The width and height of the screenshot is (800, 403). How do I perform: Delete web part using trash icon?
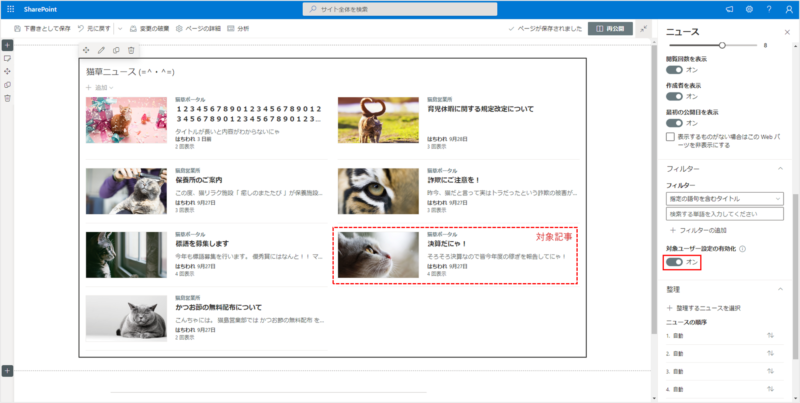tap(131, 50)
